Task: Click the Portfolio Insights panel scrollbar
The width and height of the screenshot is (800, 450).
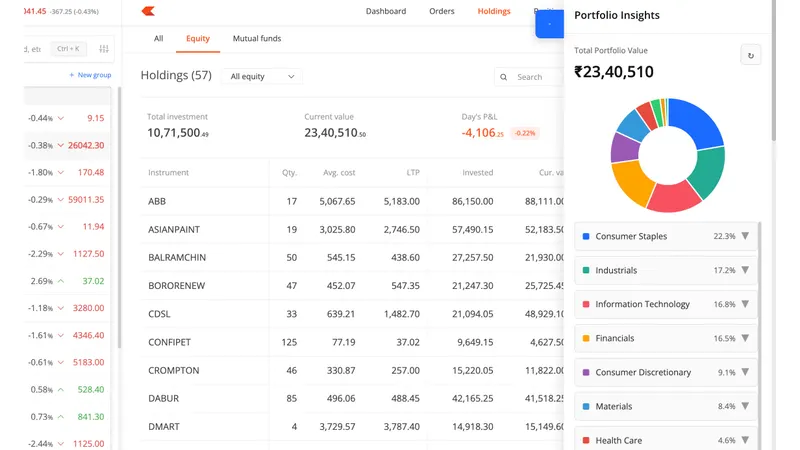Action: (773, 70)
